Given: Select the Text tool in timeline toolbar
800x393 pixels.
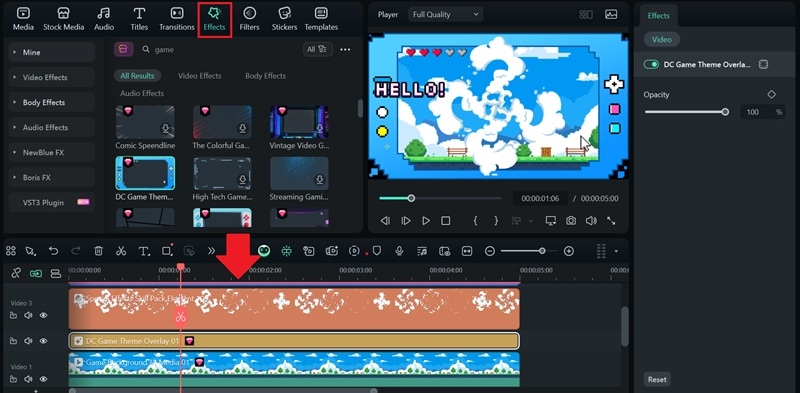Looking at the screenshot, I should pyautogui.click(x=144, y=251).
